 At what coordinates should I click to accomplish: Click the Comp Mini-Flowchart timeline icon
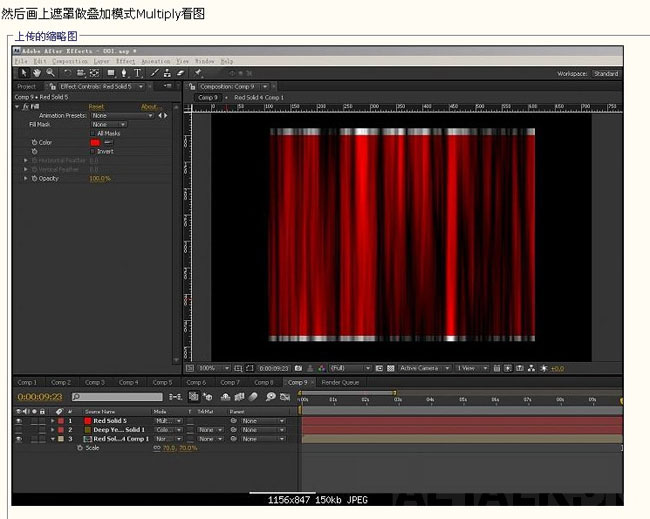(x=175, y=397)
